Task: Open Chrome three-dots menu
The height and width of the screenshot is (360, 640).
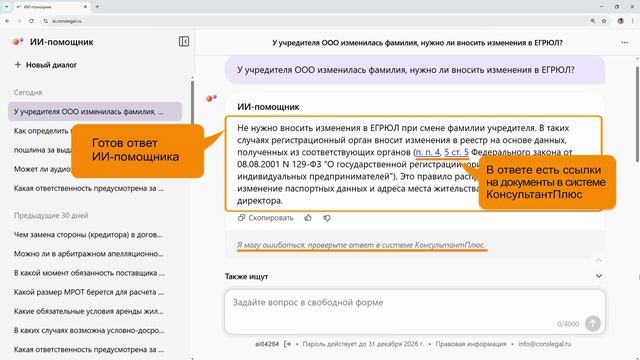Action: click(x=633, y=21)
